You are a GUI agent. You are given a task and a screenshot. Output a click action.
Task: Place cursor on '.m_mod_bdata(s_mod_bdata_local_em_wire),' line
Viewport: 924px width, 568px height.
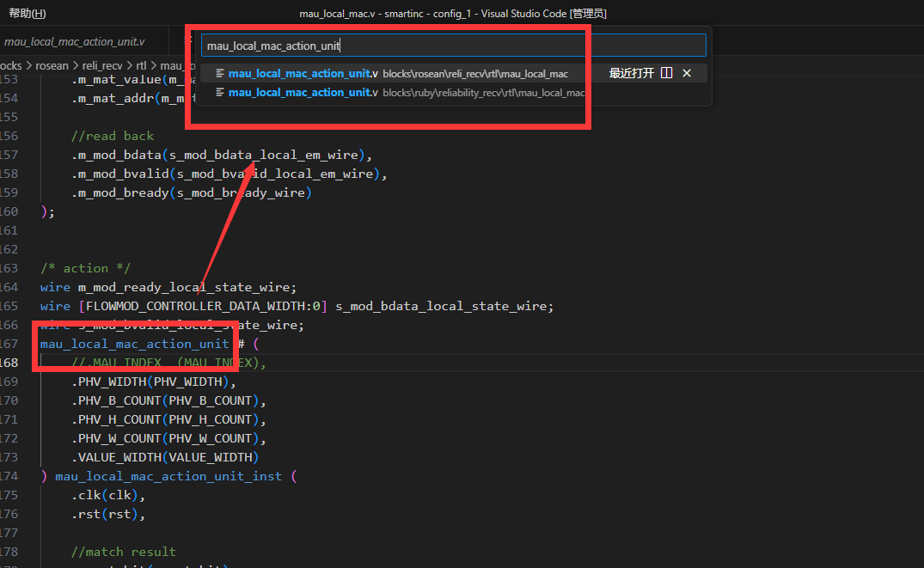(x=222, y=155)
